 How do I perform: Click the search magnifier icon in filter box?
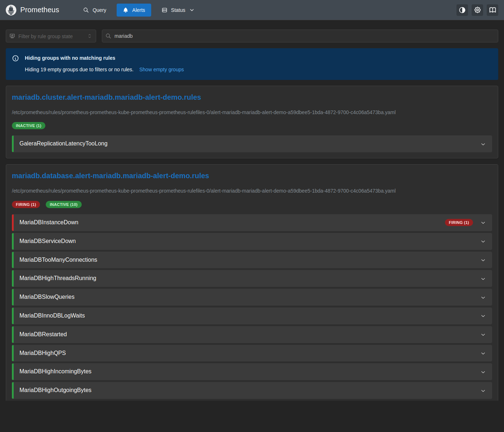[x=108, y=36]
